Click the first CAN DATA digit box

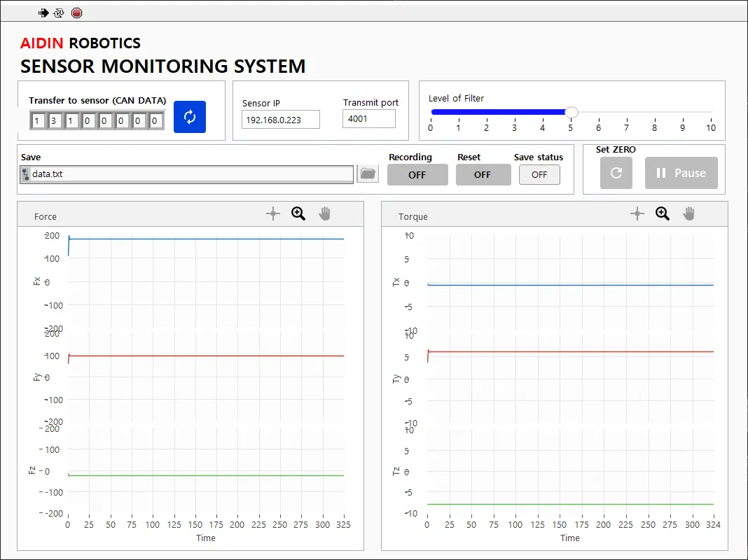(38, 121)
